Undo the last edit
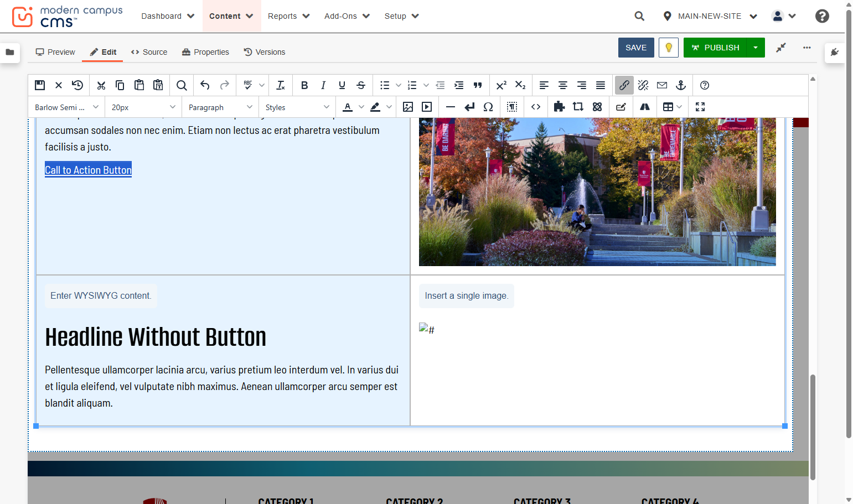The height and width of the screenshot is (504, 853). 205,85
